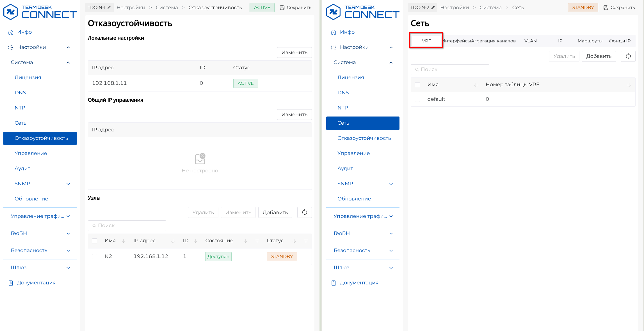
Task: Open the Маршруты tab
Action: coord(590,41)
